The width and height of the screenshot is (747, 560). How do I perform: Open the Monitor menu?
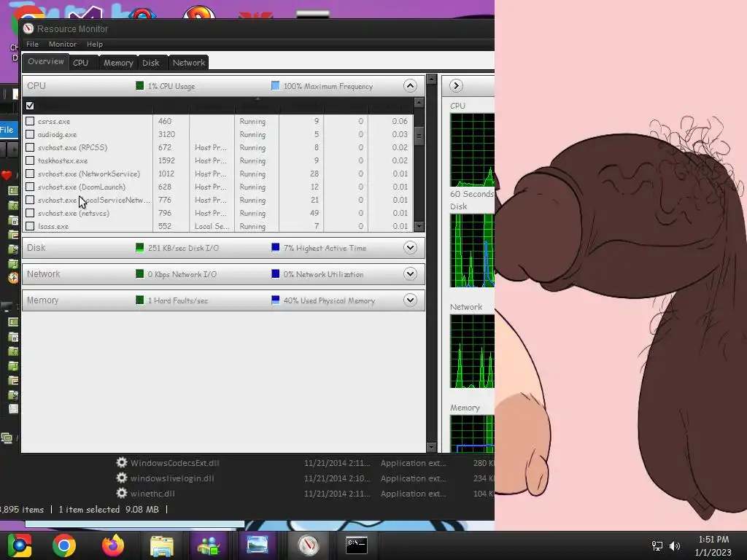(63, 44)
